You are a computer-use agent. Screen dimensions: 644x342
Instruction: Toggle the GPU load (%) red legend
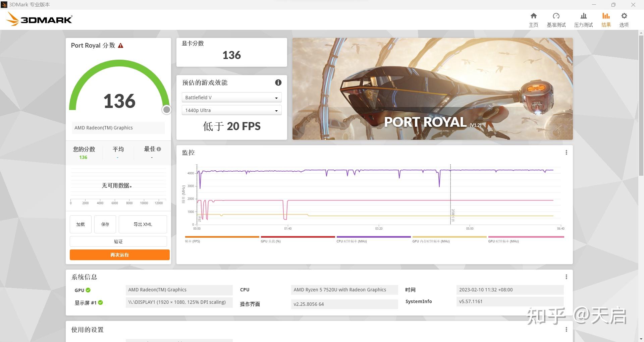298,237
